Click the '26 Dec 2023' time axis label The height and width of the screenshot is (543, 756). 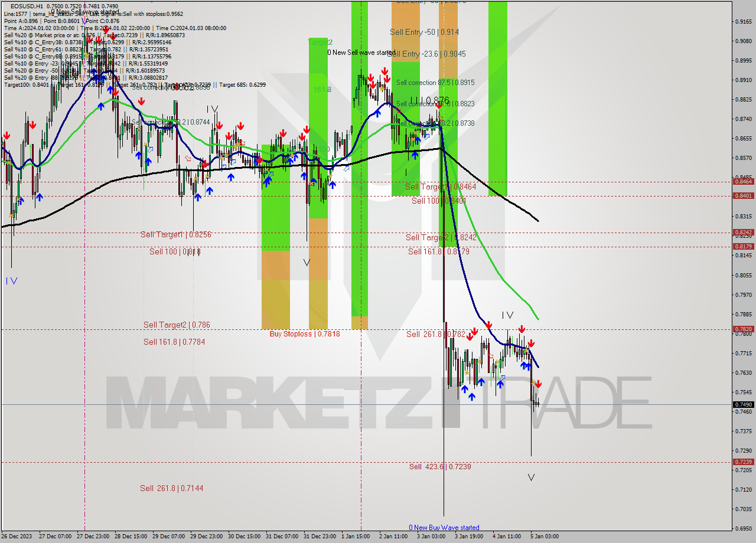pos(18,537)
